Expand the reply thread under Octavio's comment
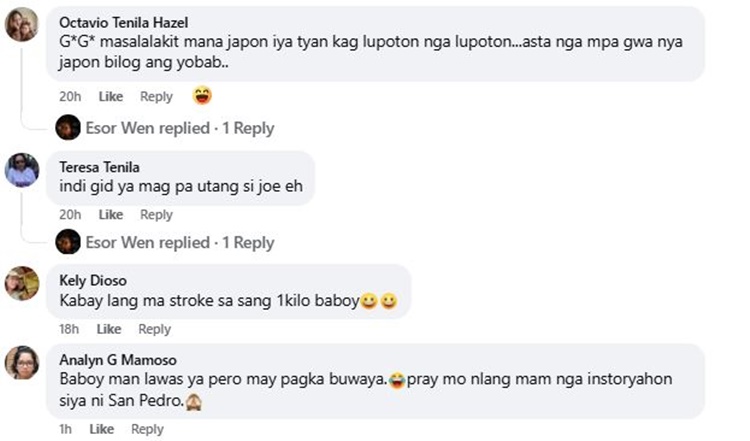The image size is (750, 441). (x=180, y=128)
